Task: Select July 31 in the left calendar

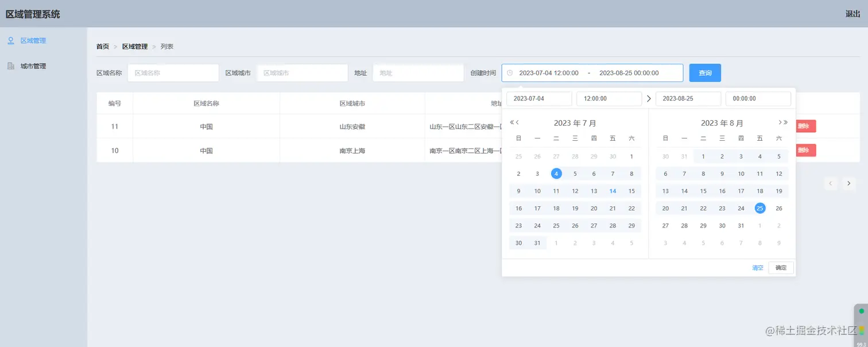Action: 537,243
